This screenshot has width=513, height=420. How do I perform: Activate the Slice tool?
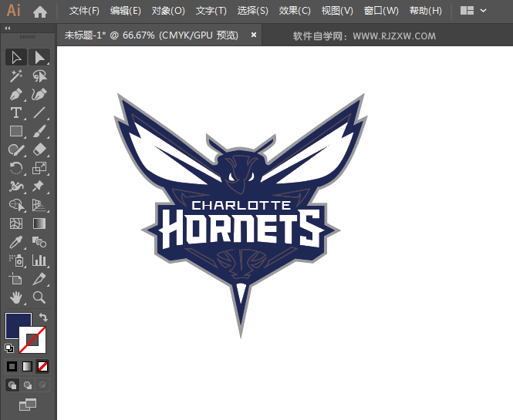39,279
